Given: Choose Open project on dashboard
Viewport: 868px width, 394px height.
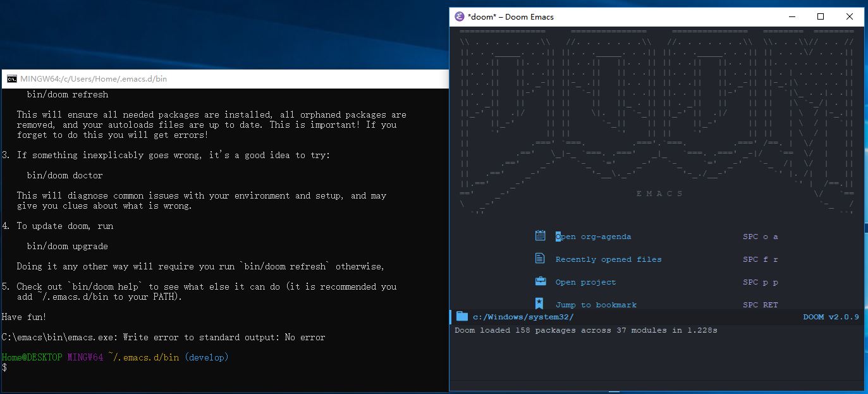Looking at the screenshot, I should 585,282.
